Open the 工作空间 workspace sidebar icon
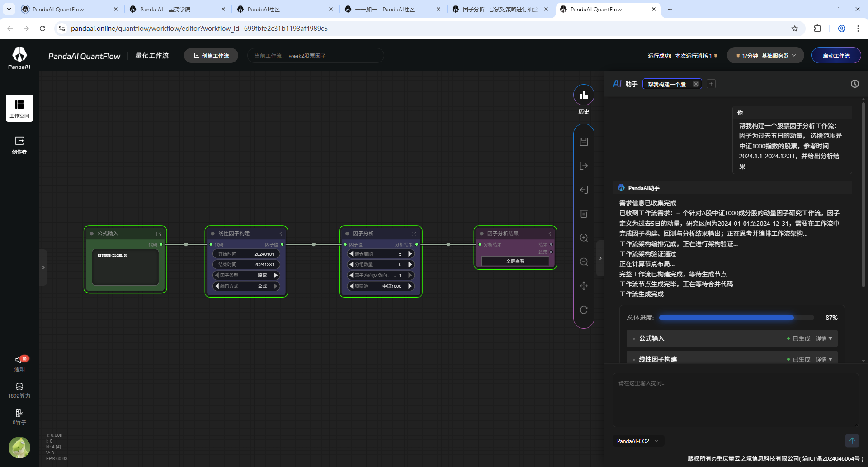The height and width of the screenshot is (467, 868). tap(19, 108)
